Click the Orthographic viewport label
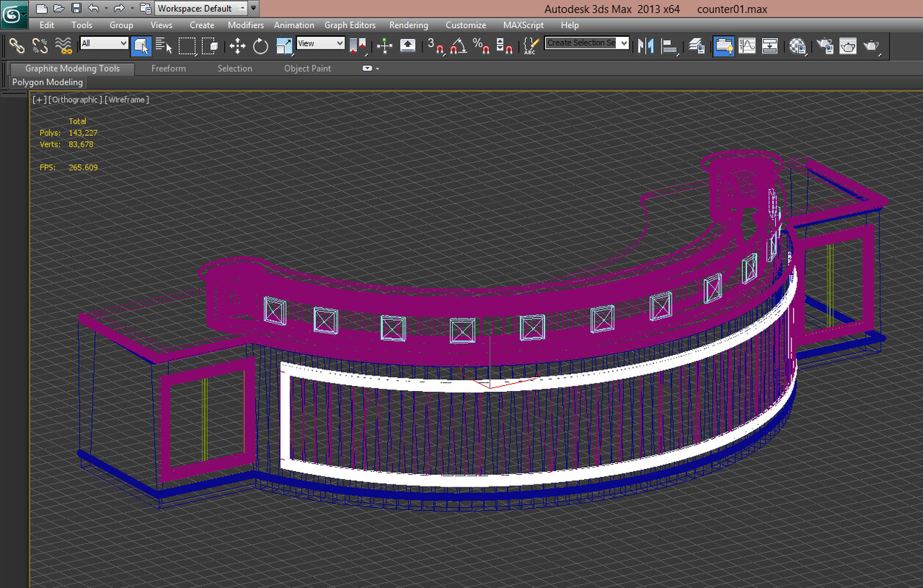Image resolution: width=923 pixels, height=588 pixels. pos(75,100)
